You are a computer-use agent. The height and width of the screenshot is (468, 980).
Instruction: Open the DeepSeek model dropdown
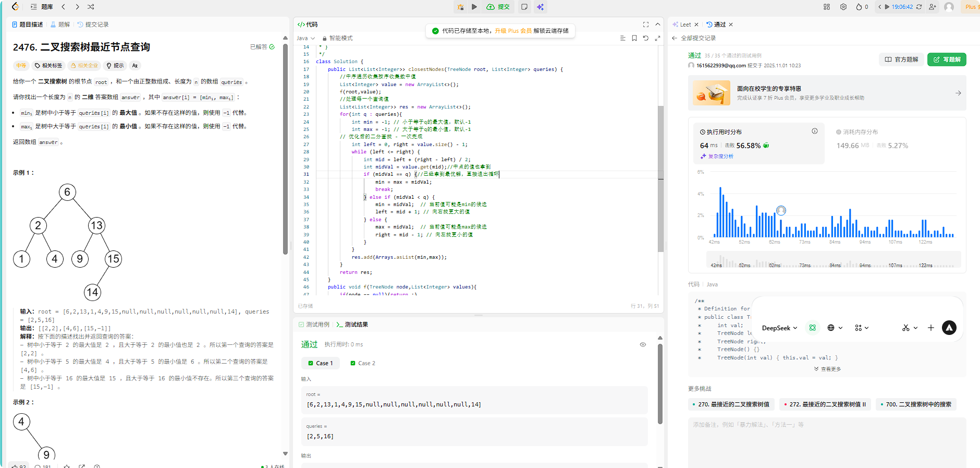click(x=779, y=328)
